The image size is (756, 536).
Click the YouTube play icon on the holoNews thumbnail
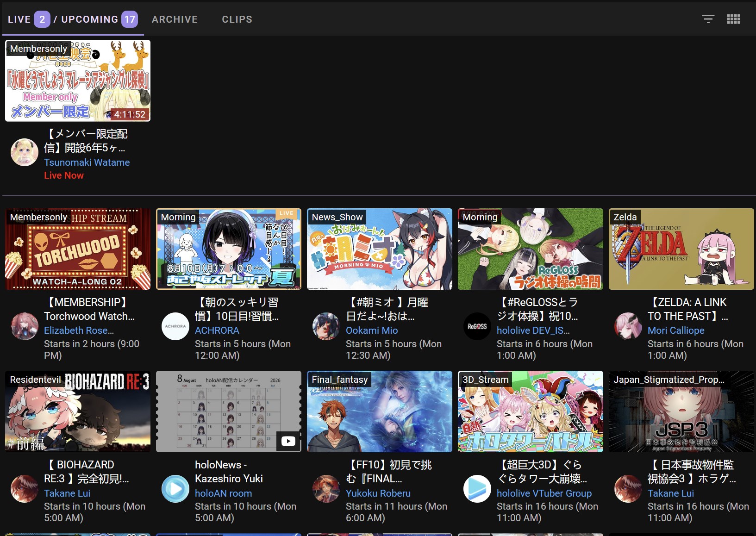click(288, 441)
